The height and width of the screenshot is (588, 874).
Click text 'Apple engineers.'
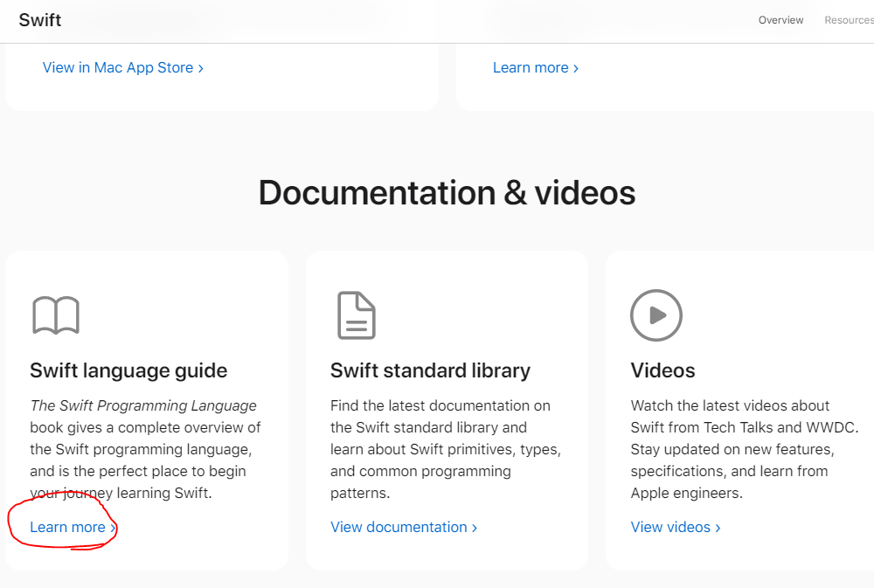coord(687,494)
